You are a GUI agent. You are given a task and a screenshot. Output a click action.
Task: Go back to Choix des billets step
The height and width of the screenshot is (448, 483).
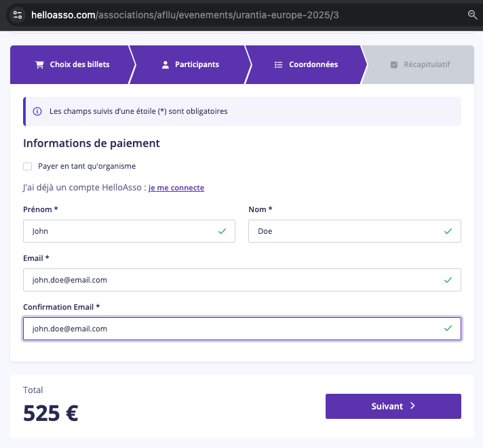coord(73,64)
